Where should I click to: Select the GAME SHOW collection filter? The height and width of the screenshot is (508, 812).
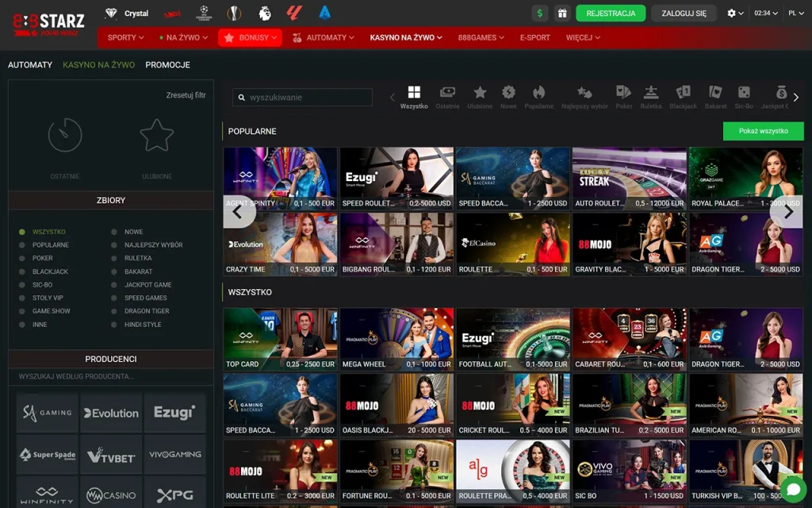click(x=44, y=311)
